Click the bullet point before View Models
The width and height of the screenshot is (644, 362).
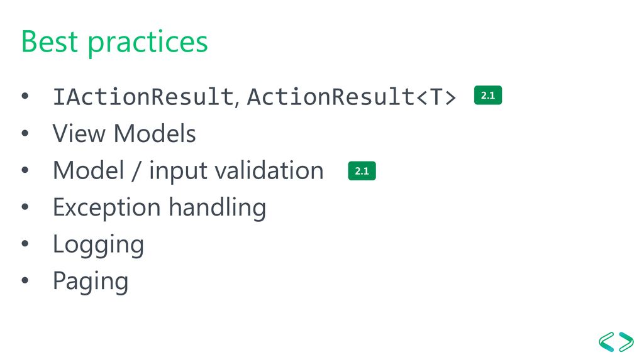pyautogui.click(x=25, y=133)
